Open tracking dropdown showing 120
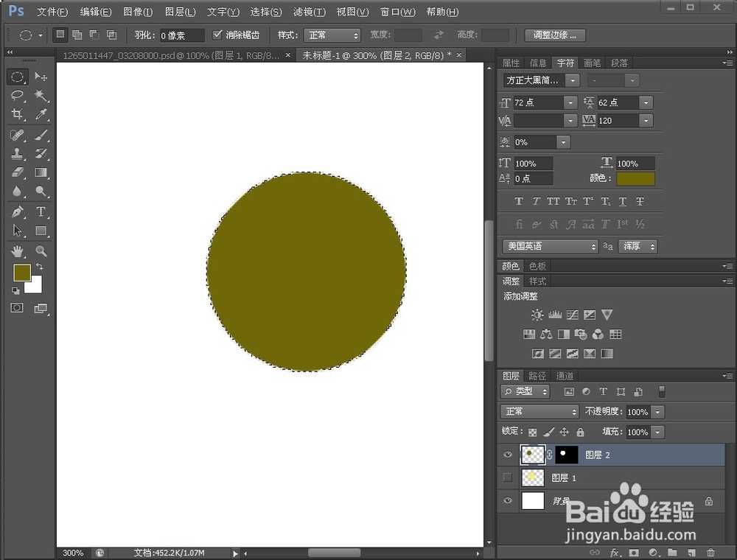 (646, 121)
